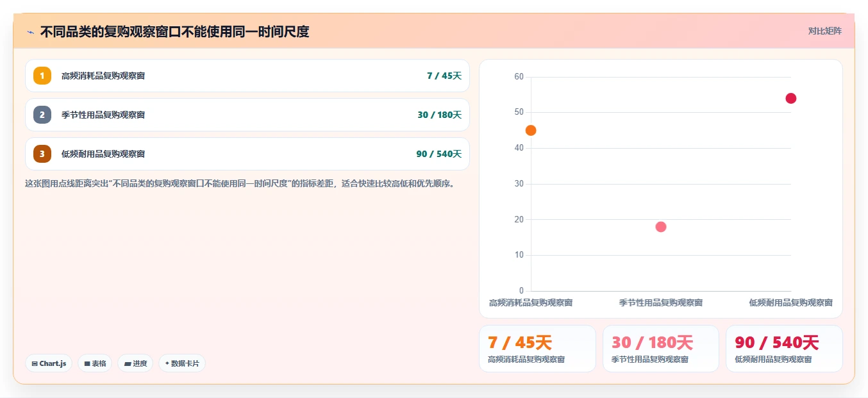Viewport: 868px width, 398px height.
Task: Open the 季节性用品复购观察窗 list row
Action: point(247,115)
